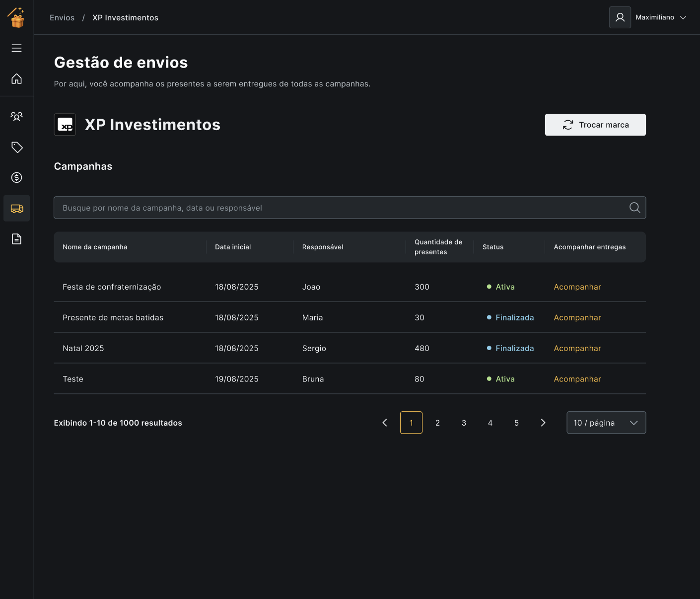
Task: Click Finalizada status in Maria's row
Action: [510, 317]
